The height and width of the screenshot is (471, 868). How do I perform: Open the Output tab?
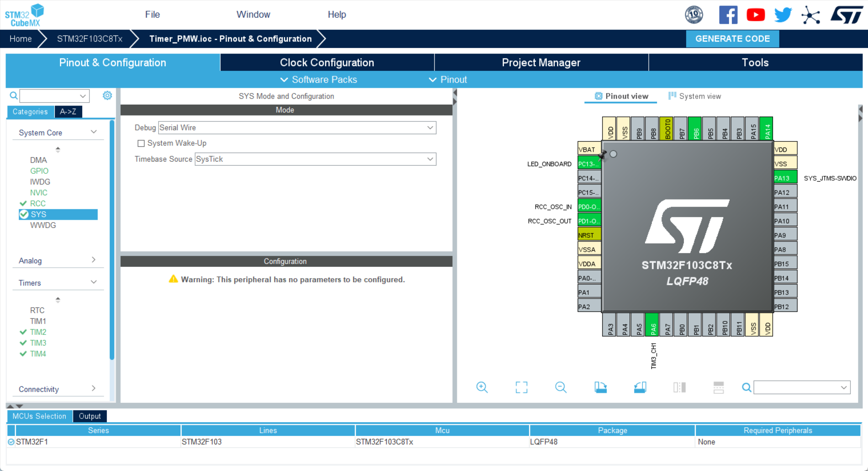[x=90, y=416]
